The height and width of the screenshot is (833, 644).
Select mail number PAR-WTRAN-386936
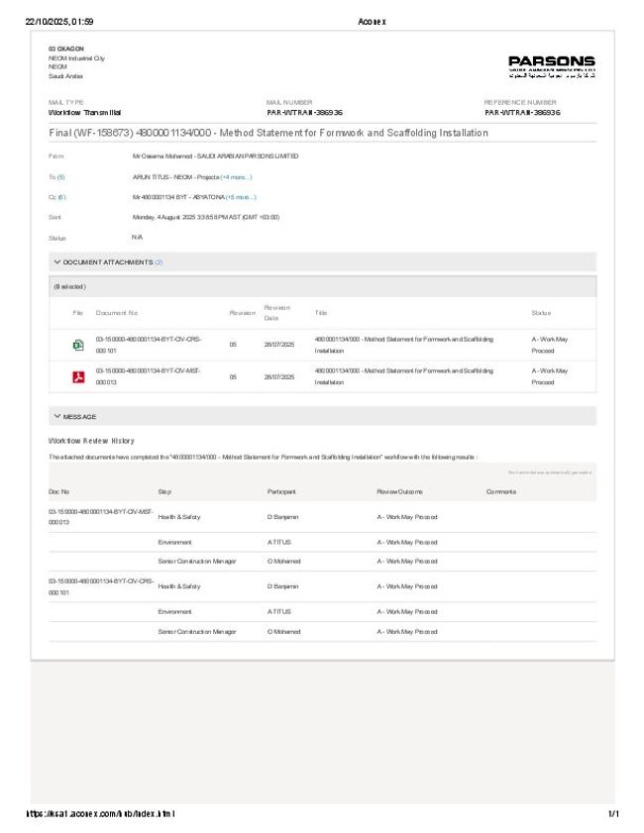[x=304, y=113]
